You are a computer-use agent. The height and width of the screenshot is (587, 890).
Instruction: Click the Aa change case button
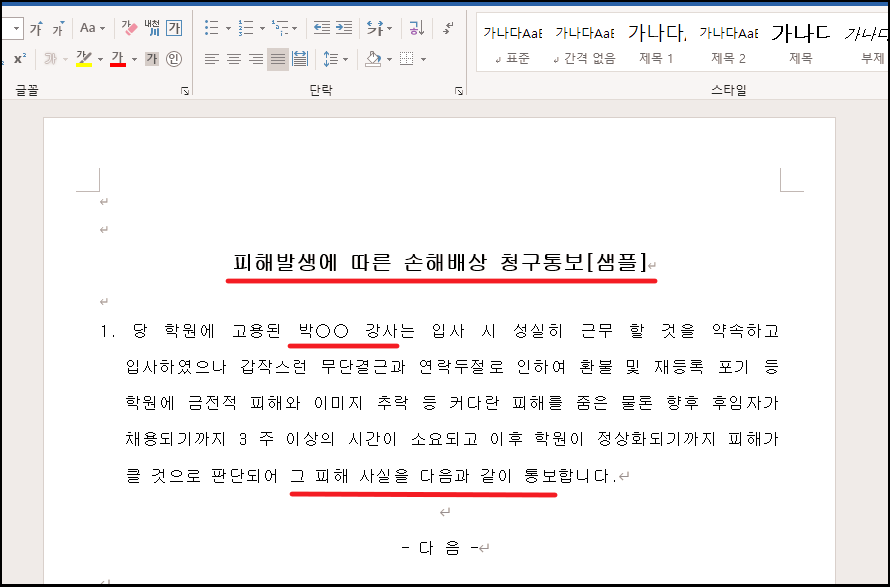pos(88,28)
